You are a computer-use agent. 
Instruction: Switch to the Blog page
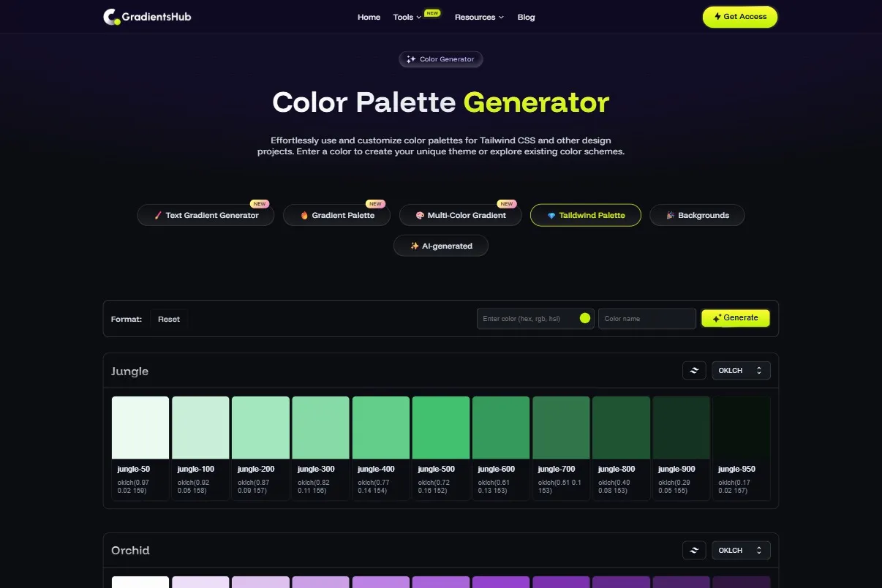coord(526,17)
